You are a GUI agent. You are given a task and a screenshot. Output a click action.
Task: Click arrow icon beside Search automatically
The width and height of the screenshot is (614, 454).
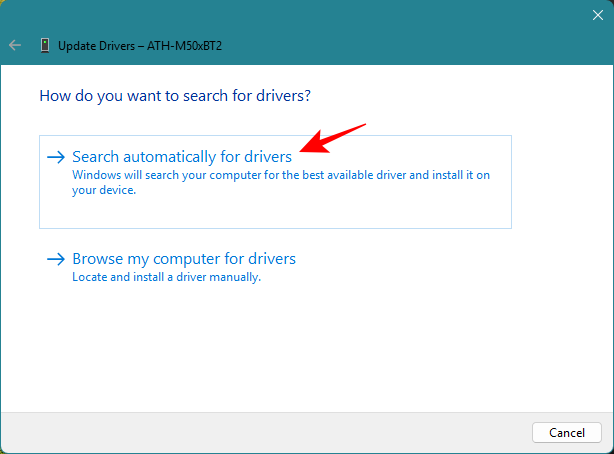56,157
